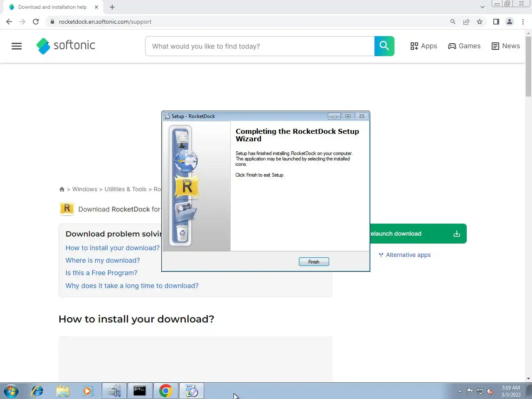Screen dimensions: 532x399
Task: Click the scrollbar down arrow
Action: point(528,379)
